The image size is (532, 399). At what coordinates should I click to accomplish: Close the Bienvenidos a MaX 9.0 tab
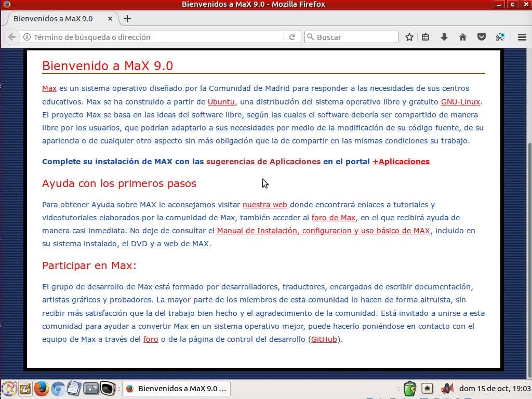110,19
